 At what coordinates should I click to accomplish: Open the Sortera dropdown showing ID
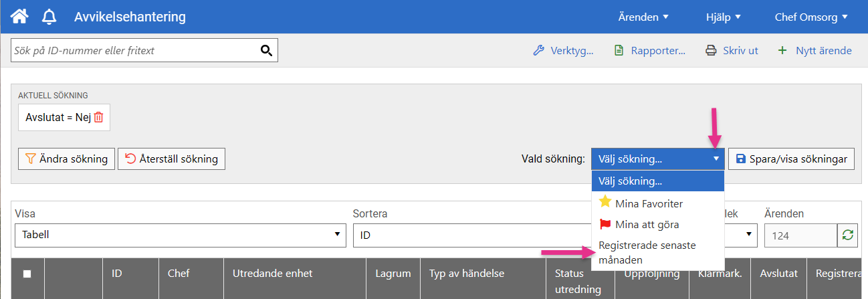pyautogui.click(x=471, y=235)
